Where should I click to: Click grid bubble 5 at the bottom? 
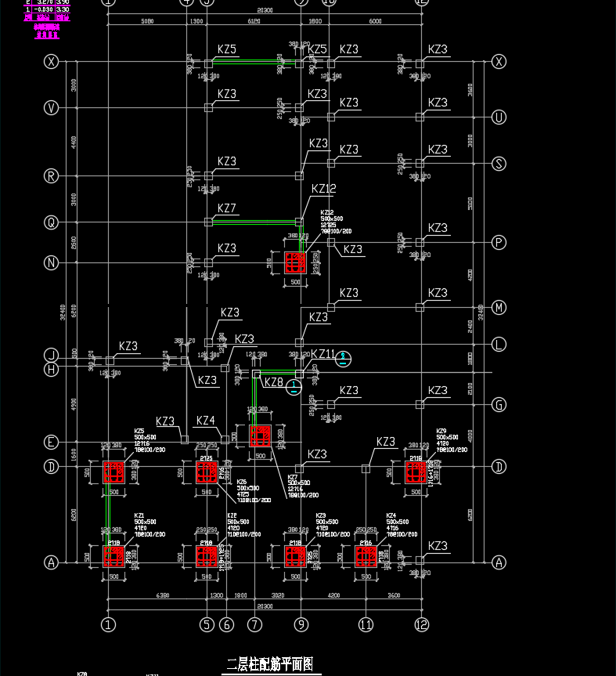[x=207, y=625]
